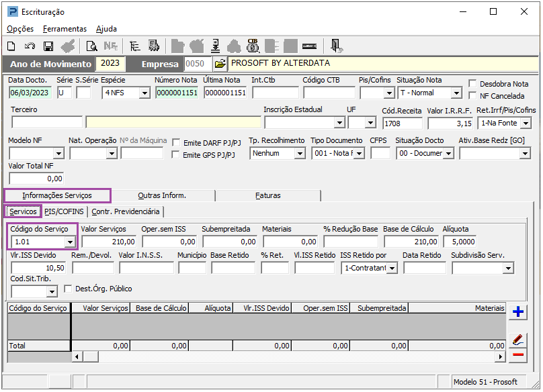Click the grid horizontal scrollbar thumb
Screen dimensions: 543x392
click(90, 356)
